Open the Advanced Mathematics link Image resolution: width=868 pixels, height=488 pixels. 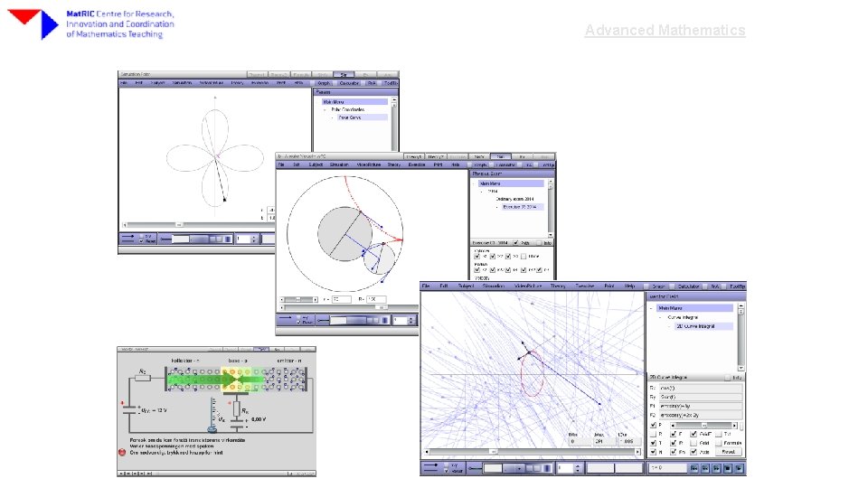(x=665, y=30)
